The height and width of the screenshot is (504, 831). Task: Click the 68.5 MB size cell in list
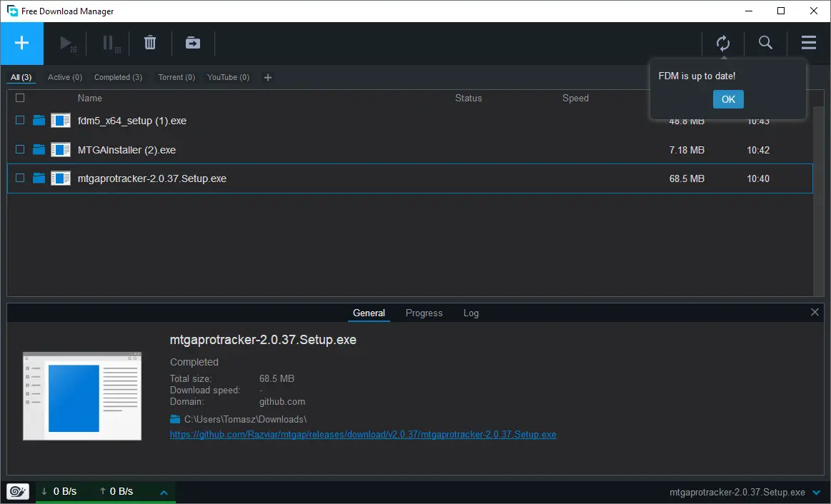coord(687,178)
